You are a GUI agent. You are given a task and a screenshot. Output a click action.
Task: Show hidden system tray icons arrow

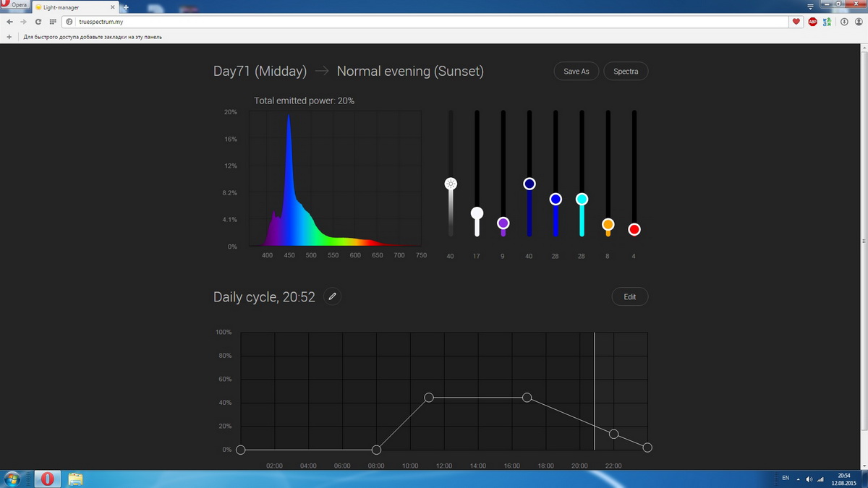(x=799, y=479)
